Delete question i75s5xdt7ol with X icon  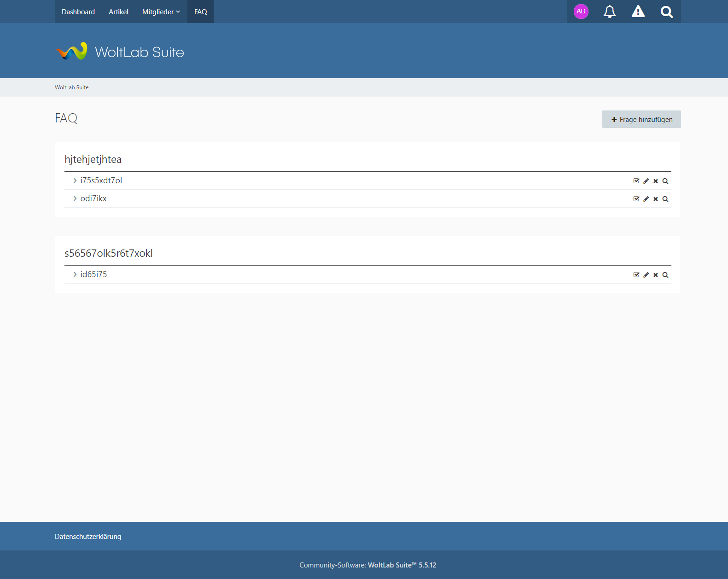656,181
